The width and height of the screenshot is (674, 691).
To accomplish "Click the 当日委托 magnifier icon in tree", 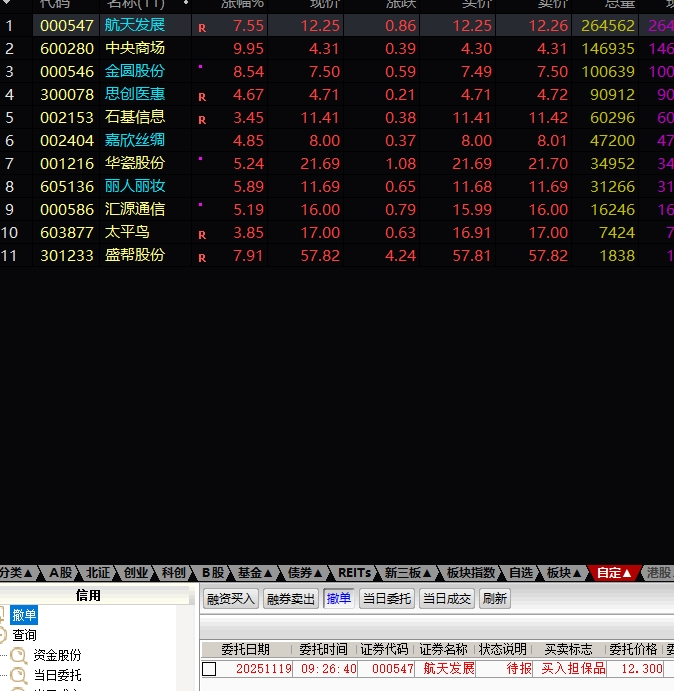I will click(19, 676).
